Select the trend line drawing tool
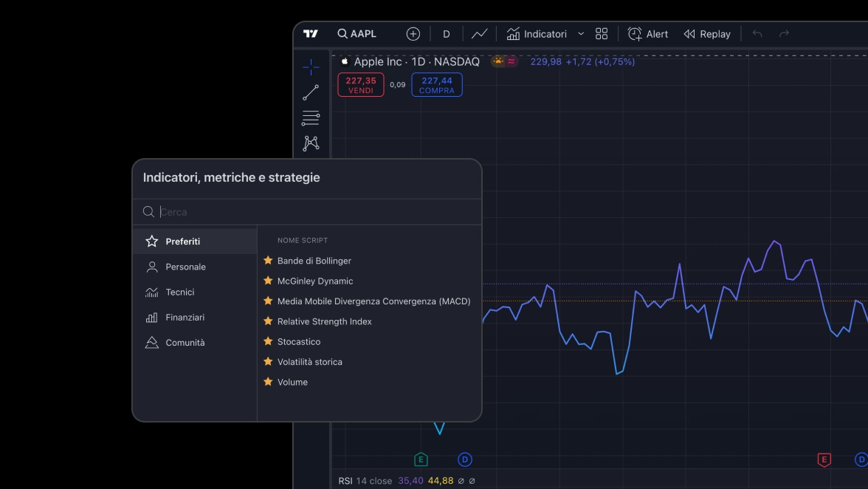This screenshot has width=868, height=489. coord(310,92)
